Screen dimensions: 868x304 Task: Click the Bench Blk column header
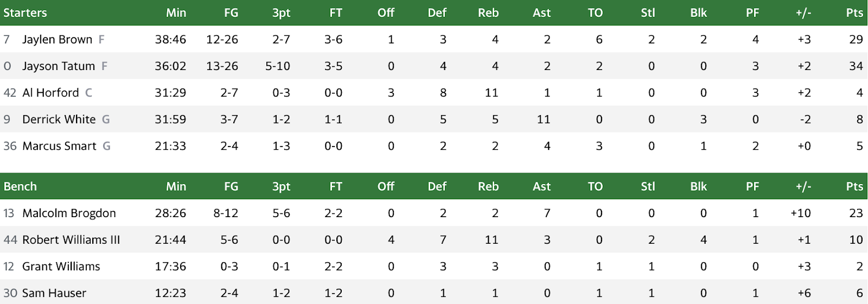click(699, 187)
